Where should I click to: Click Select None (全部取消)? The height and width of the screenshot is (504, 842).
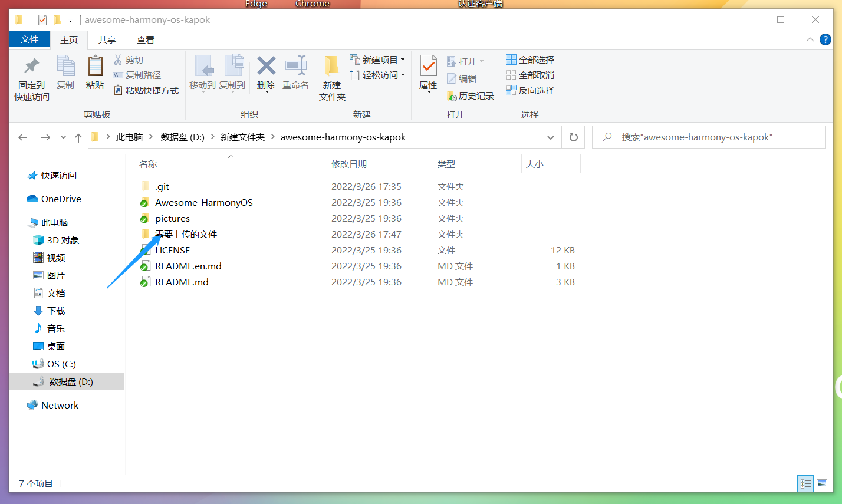pyautogui.click(x=530, y=75)
